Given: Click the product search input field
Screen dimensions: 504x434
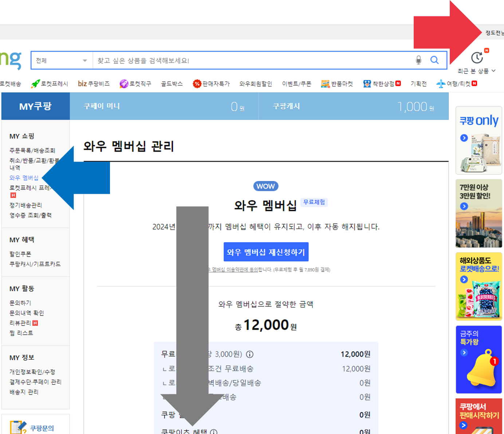Looking at the screenshot, I should (254, 60).
